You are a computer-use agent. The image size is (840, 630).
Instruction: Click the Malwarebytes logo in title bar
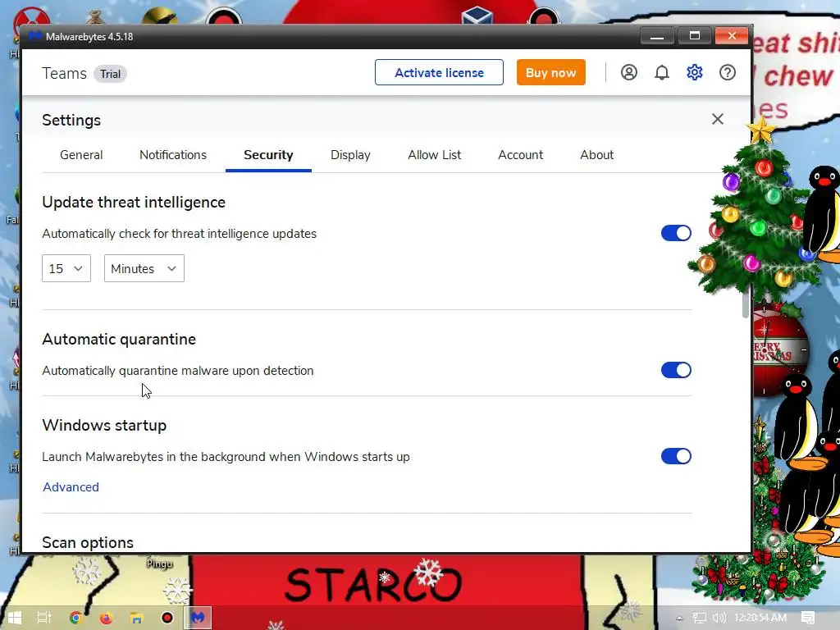point(35,36)
